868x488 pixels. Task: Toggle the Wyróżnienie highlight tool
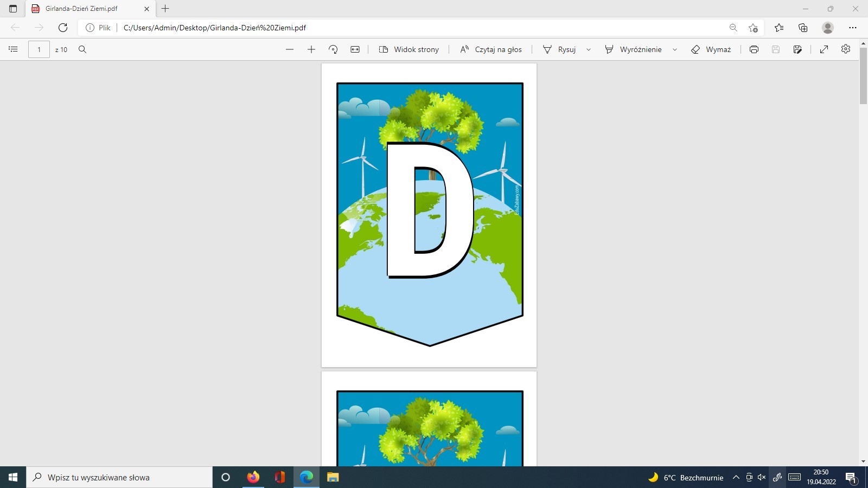(633, 49)
